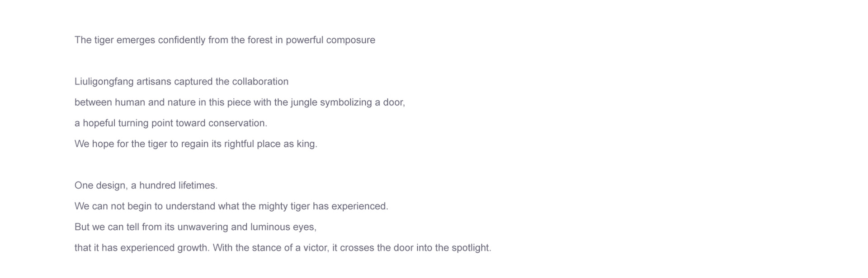Click the words 'powerful composure' in first line

pos(330,40)
